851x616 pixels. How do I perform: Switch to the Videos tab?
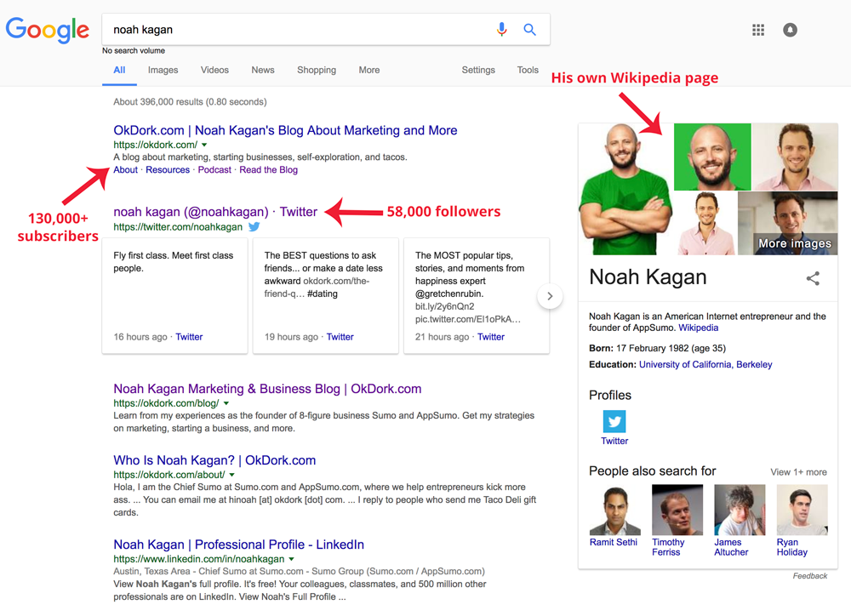pyautogui.click(x=214, y=70)
